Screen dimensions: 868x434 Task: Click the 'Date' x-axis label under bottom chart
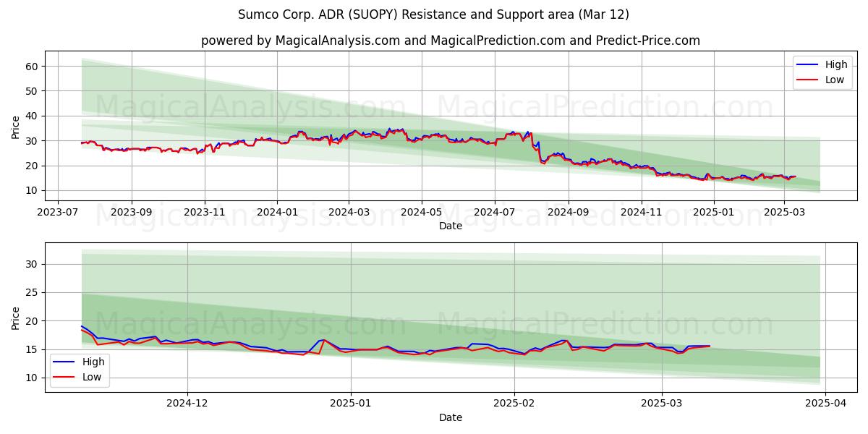click(x=451, y=418)
